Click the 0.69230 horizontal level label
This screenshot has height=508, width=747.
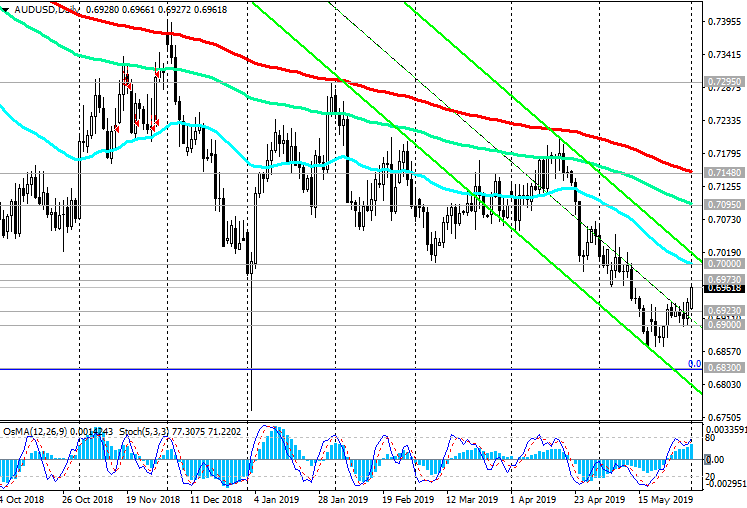point(724,310)
